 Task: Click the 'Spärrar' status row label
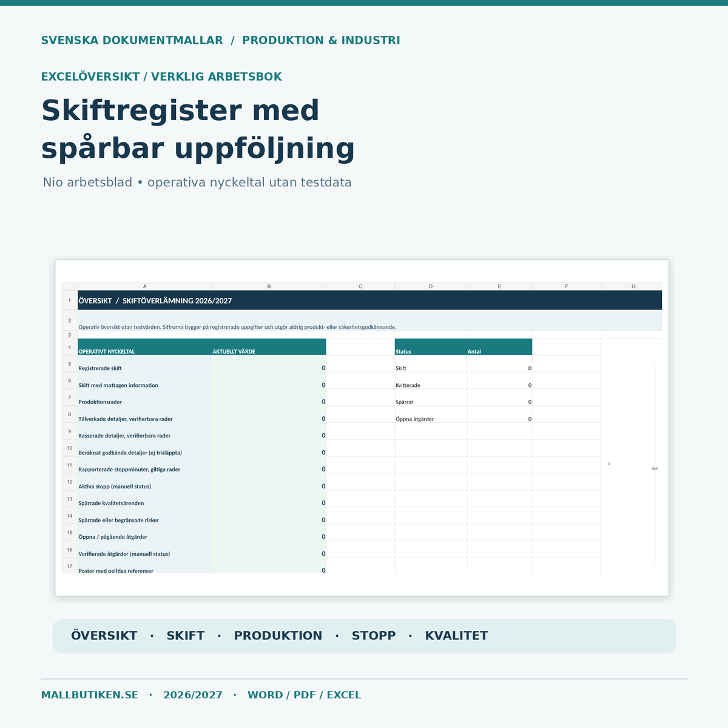click(431, 398)
